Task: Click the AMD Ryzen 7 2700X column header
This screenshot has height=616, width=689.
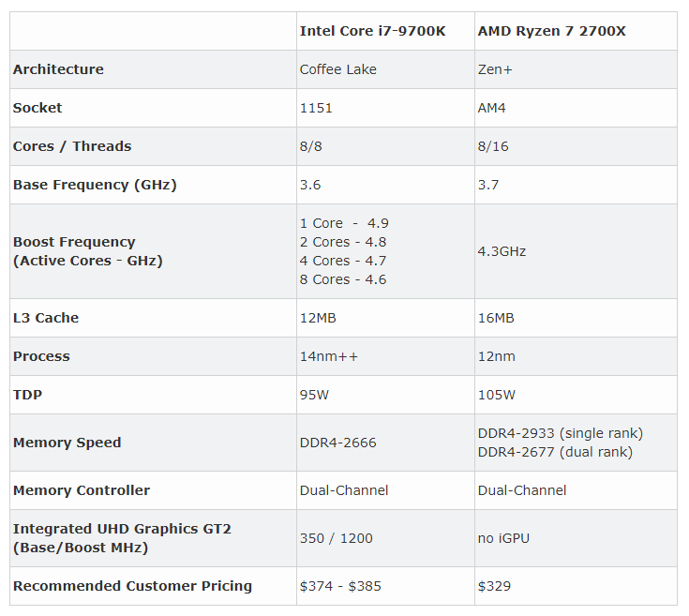Action: click(x=551, y=31)
